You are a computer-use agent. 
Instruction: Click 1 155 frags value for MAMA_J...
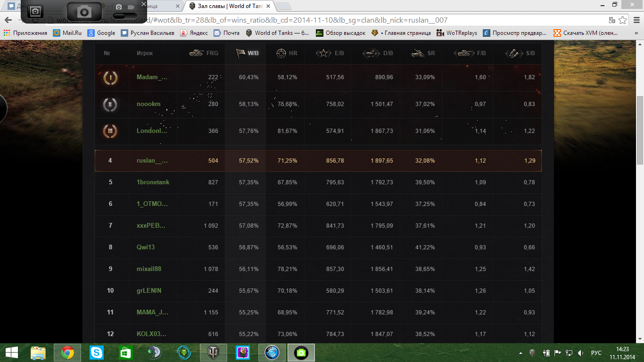[x=211, y=313]
